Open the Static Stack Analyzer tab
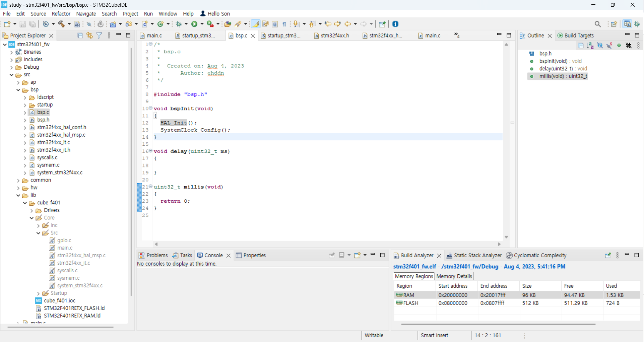 [x=474, y=255]
